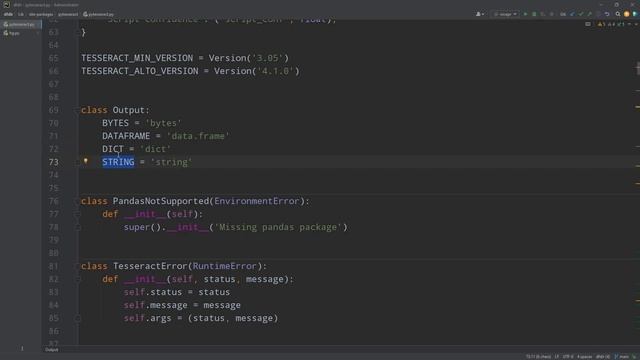Click the Lib breadcrumb item

click(20, 14)
